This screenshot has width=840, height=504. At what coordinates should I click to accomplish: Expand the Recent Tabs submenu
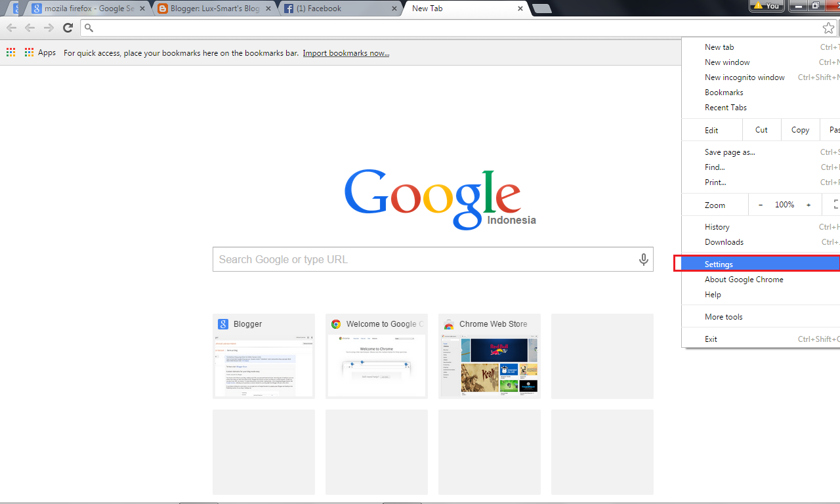point(761,108)
